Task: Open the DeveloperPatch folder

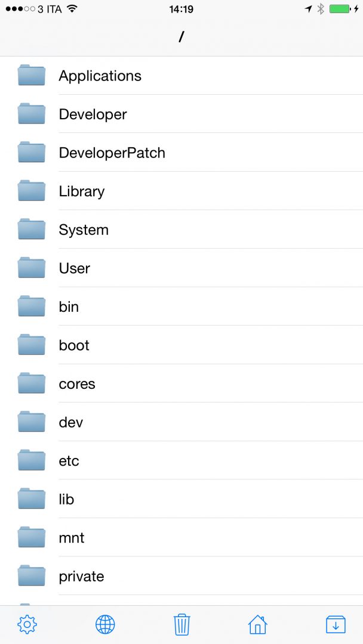Action: coord(112,153)
